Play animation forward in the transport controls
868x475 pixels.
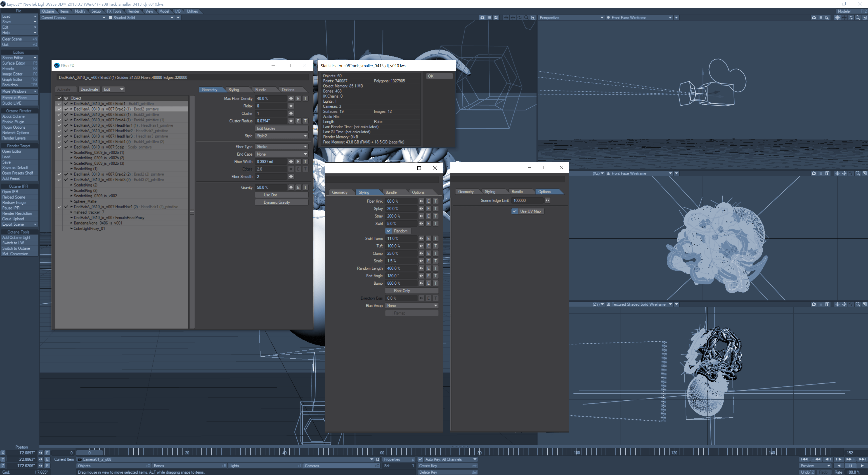pos(862,466)
